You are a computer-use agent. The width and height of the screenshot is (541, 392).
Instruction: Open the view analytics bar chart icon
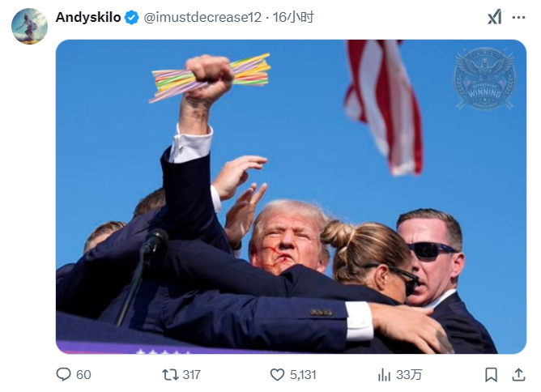point(384,375)
